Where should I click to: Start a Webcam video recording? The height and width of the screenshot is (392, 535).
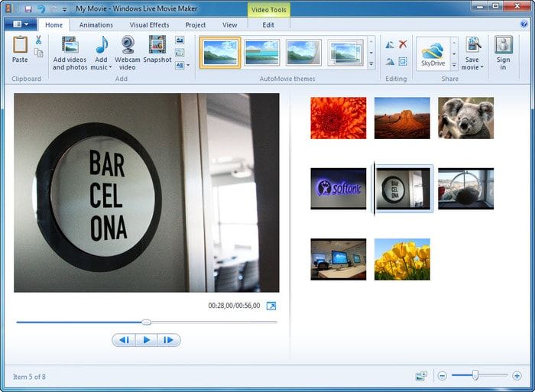click(128, 53)
